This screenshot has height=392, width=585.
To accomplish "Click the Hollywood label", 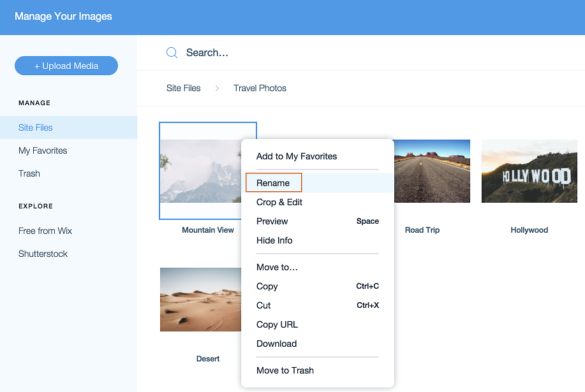I will (x=529, y=230).
